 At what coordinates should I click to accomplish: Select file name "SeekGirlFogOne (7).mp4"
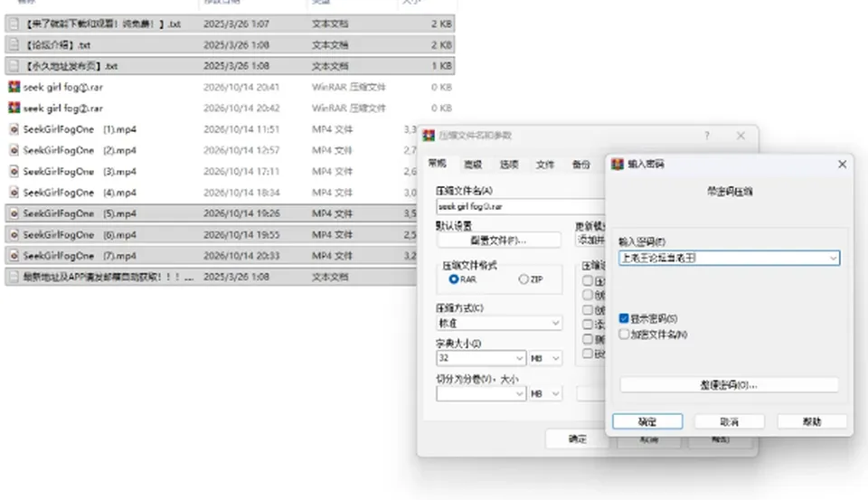(80, 256)
